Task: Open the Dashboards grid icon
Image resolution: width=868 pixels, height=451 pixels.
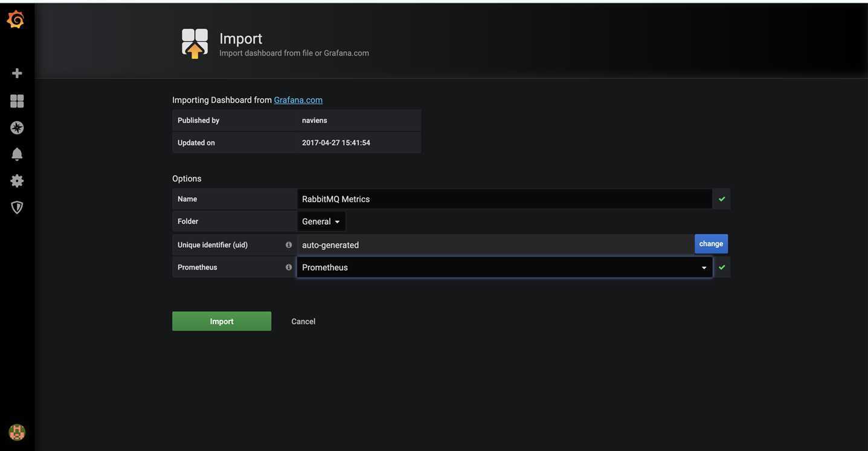Action: click(17, 101)
